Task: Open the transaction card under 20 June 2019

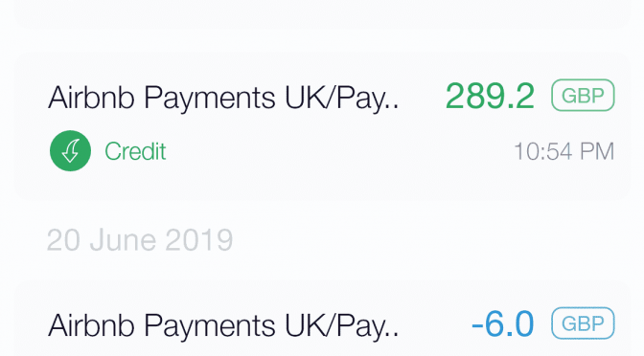Action: pos(323,319)
